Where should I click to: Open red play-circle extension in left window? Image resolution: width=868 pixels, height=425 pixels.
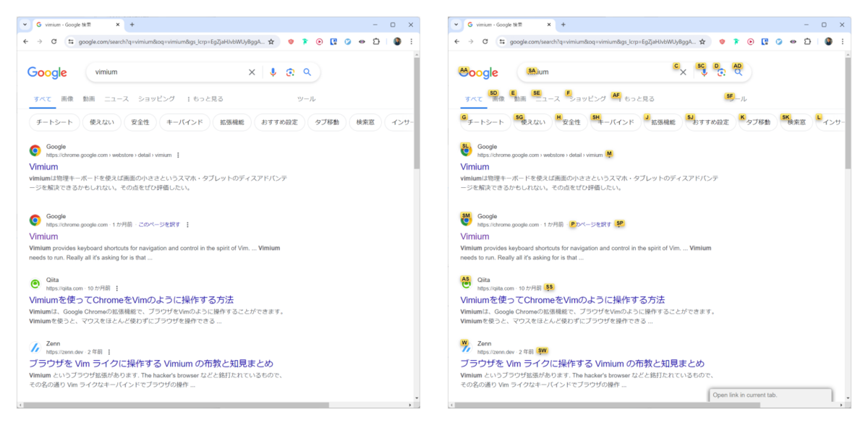(x=320, y=42)
